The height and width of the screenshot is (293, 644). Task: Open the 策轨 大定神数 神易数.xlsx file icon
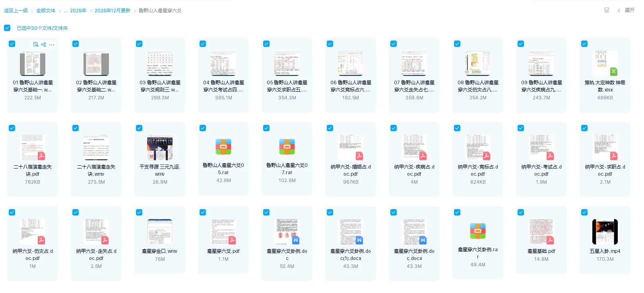point(605,63)
